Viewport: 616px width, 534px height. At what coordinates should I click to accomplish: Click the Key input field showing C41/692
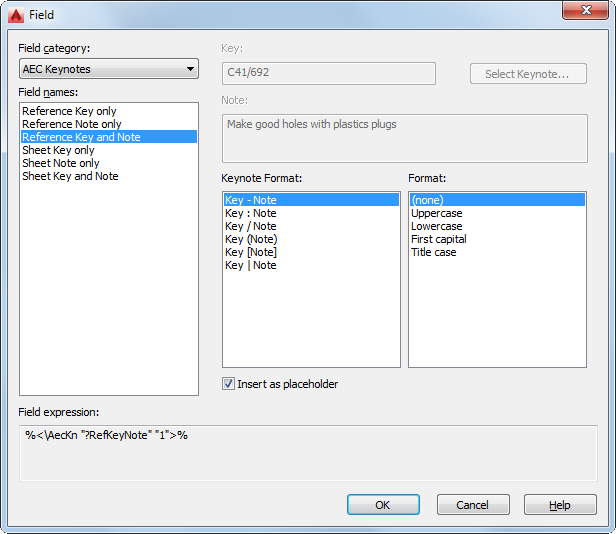tap(329, 73)
